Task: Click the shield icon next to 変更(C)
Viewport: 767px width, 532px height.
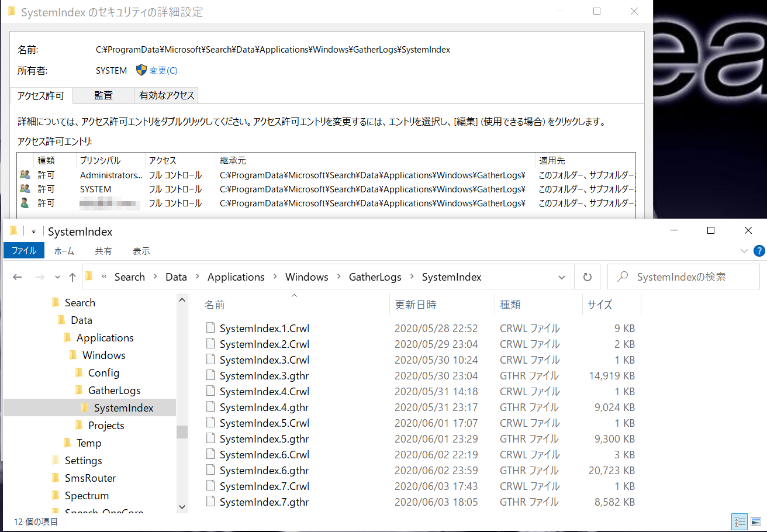Action: pyautogui.click(x=141, y=70)
